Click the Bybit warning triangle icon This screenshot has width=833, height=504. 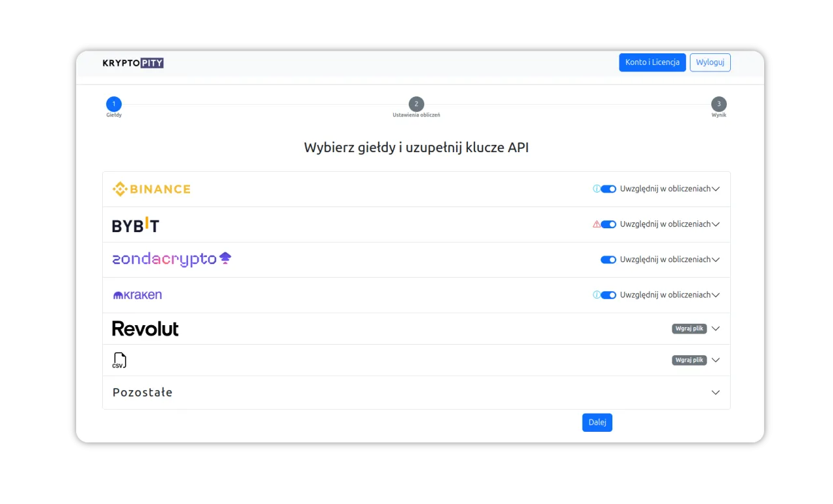pos(596,224)
